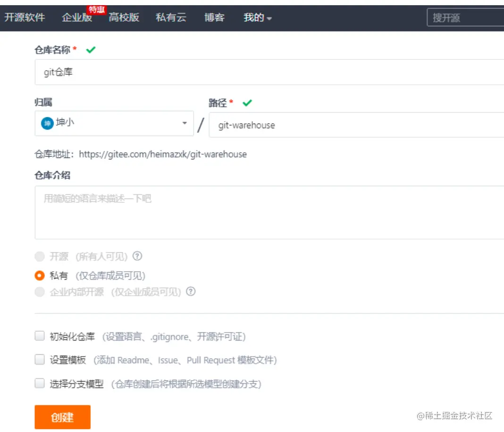504x432 pixels.
Task: Click the help icon next to 开源 option
Action: 137,256
